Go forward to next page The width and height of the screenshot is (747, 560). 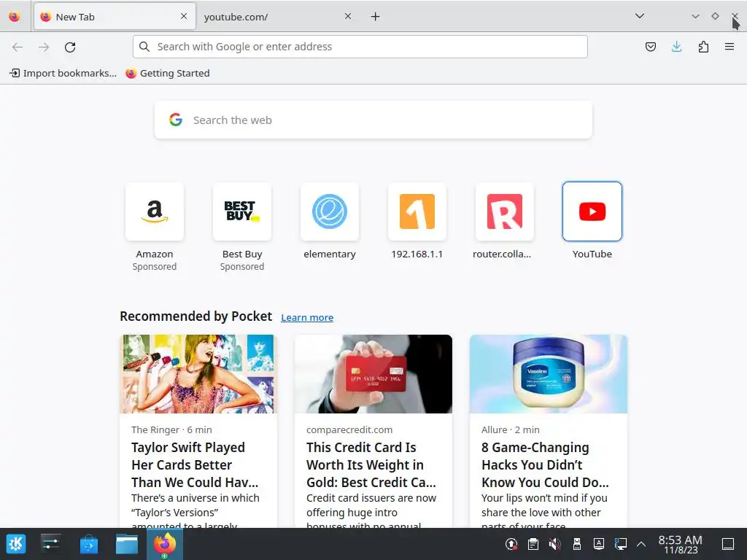tap(44, 47)
